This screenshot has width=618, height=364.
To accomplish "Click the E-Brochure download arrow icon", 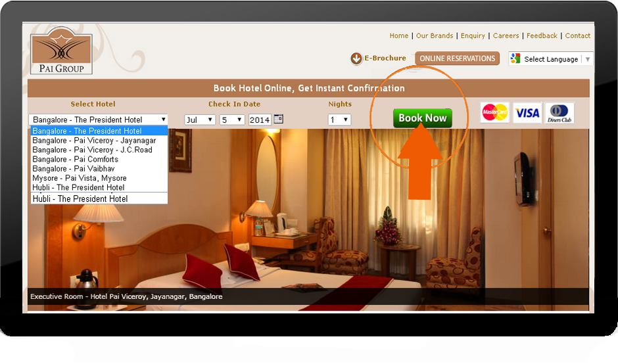I will click(x=356, y=58).
